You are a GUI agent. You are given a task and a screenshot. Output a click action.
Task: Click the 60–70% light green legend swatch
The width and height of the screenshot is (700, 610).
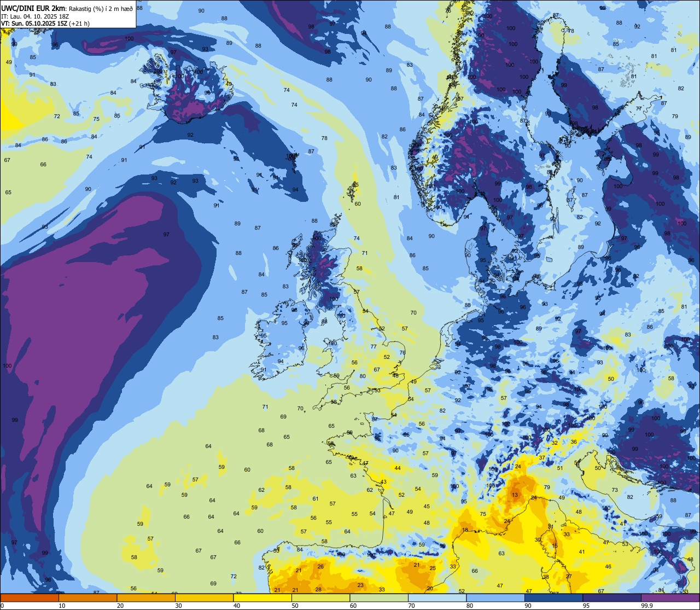coord(379,597)
